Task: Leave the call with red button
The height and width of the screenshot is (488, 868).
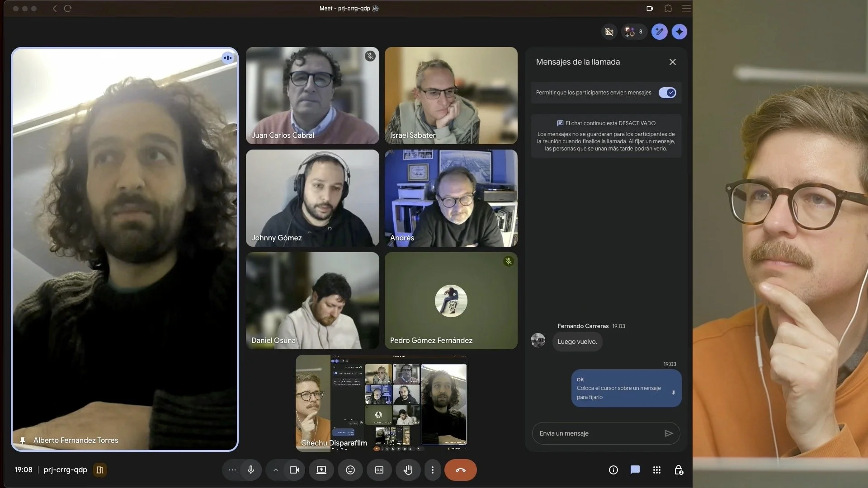Action: [460, 470]
